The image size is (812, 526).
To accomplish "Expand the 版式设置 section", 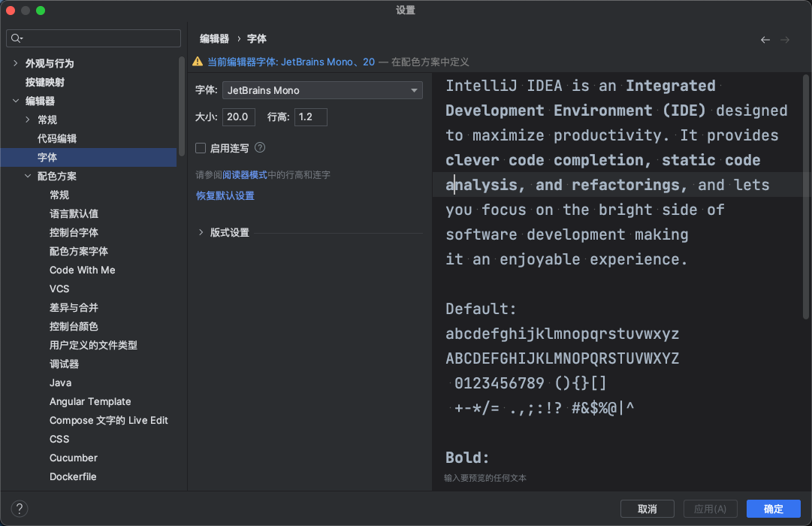I will pyautogui.click(x=201, y=232).
